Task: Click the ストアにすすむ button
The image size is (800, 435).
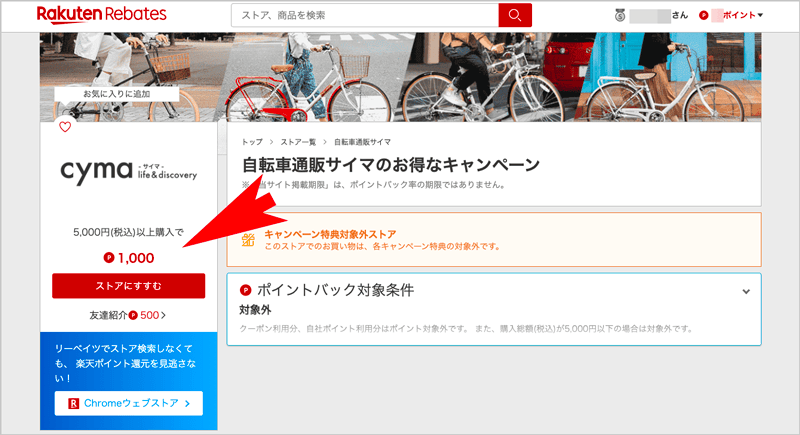Action: tap(129, 286)
